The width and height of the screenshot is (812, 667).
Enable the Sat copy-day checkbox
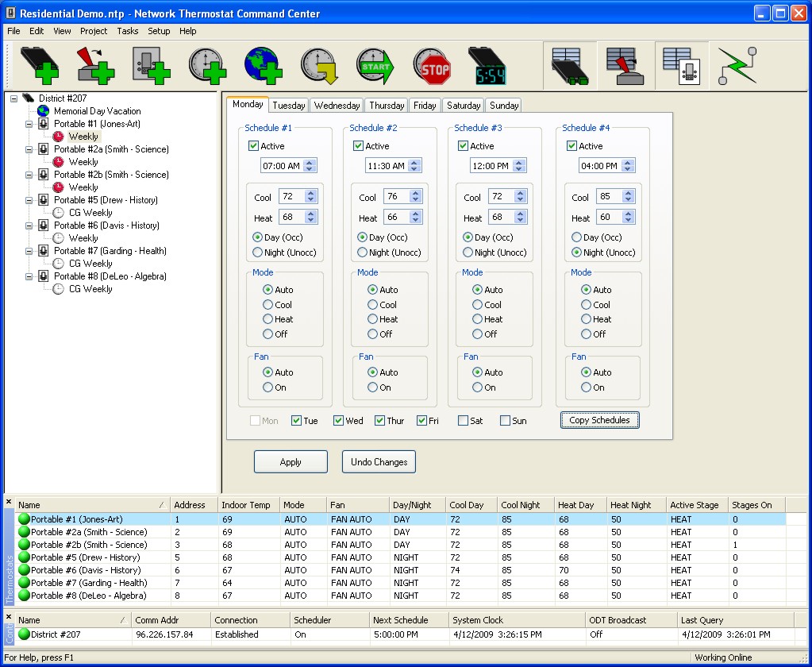click(463, 421)
